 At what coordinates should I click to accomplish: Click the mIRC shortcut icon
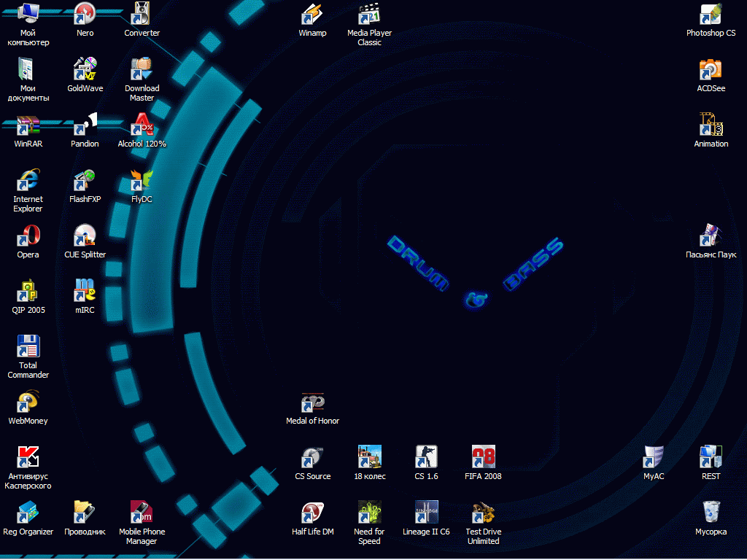click(x=85, y=290)
